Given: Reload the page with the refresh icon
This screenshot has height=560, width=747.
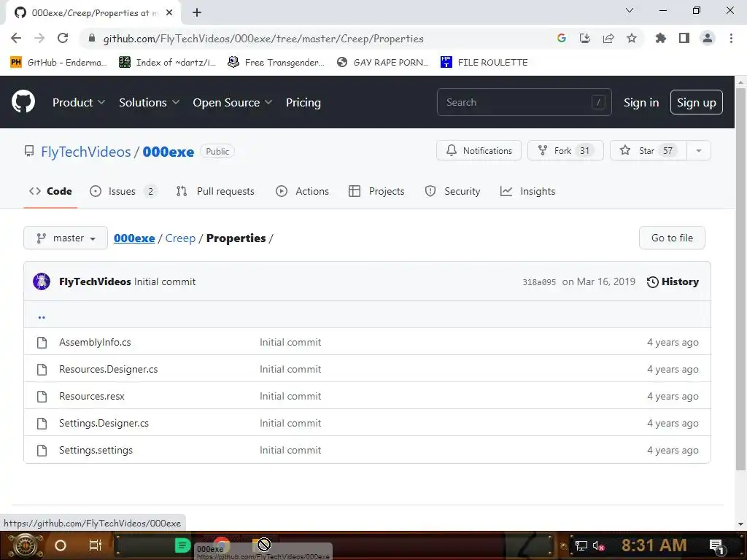Looking at the screenshot, I should click(x=63, y=38).
